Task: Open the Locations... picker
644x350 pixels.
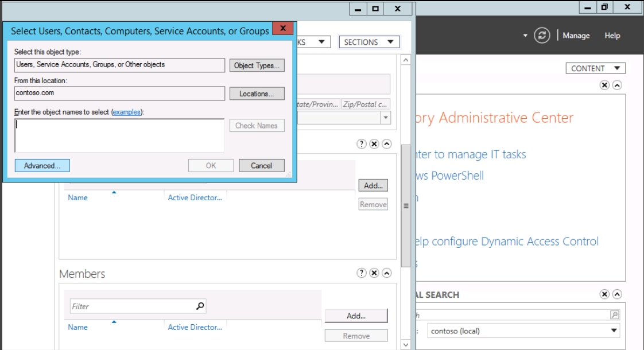Action: pyautogui.click(x=257, y=94)
